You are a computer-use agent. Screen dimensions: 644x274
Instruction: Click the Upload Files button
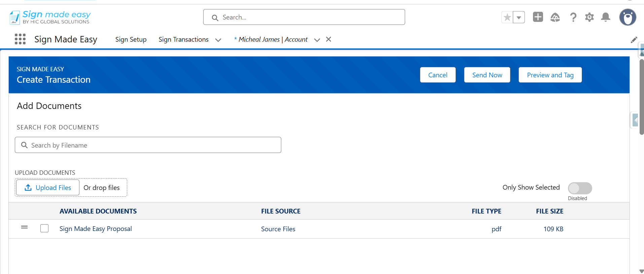point(48,188)
